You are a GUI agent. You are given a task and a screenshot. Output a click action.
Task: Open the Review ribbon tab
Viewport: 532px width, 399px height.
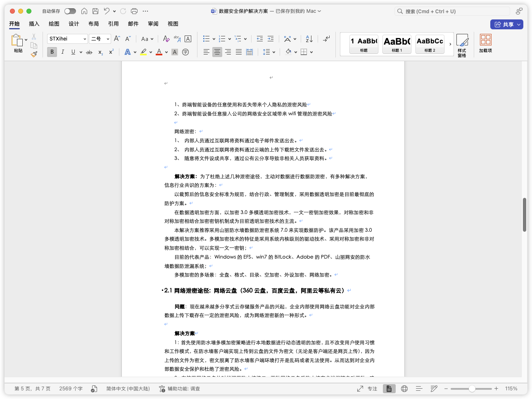click(153, 24)
